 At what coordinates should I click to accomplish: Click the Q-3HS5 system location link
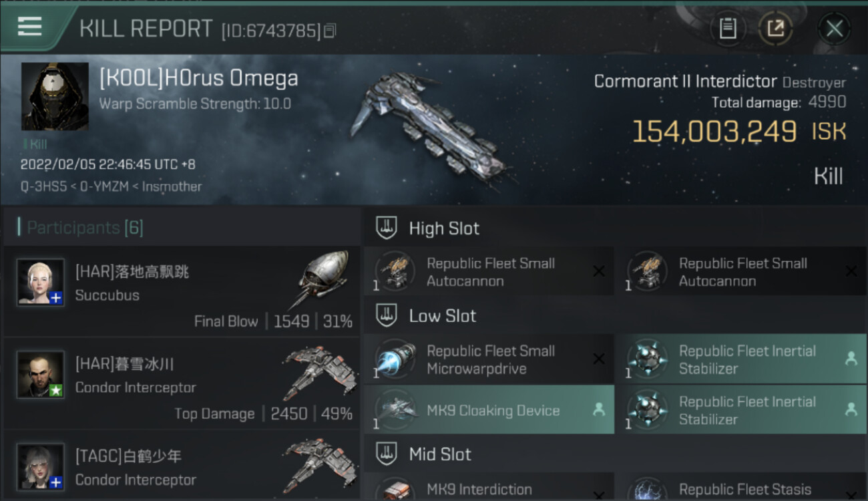pyautogui.click(x=45, y=186)
